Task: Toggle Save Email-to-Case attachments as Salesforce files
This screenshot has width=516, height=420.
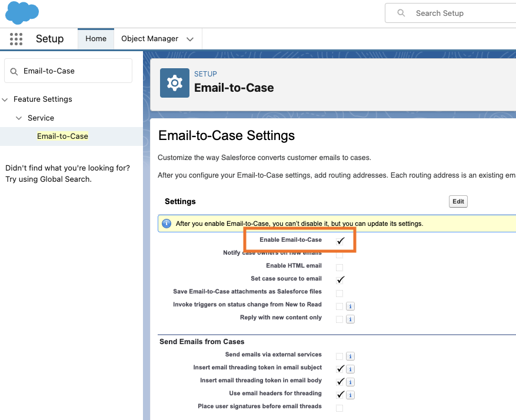Action: (x=339, y=293)
